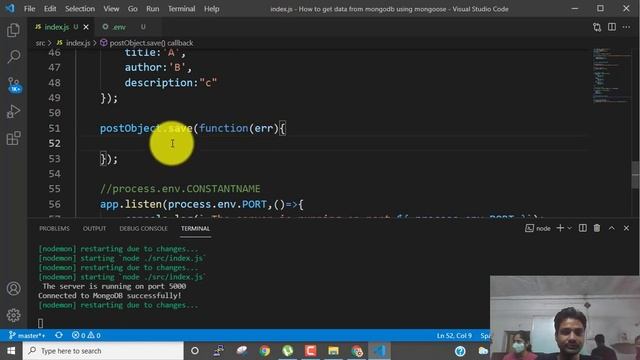Click the app.listen(process.env.PORT line
This screenshot has height=360, width=640.
coord(202,204)
